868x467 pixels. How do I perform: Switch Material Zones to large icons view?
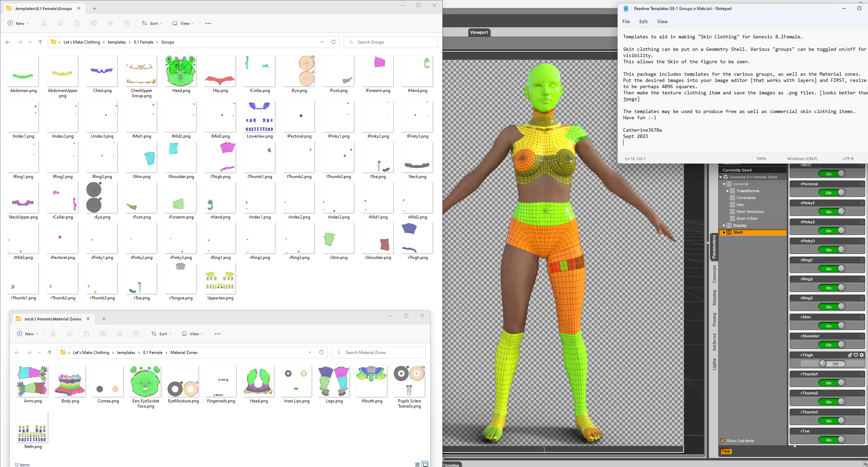(425, 464)
